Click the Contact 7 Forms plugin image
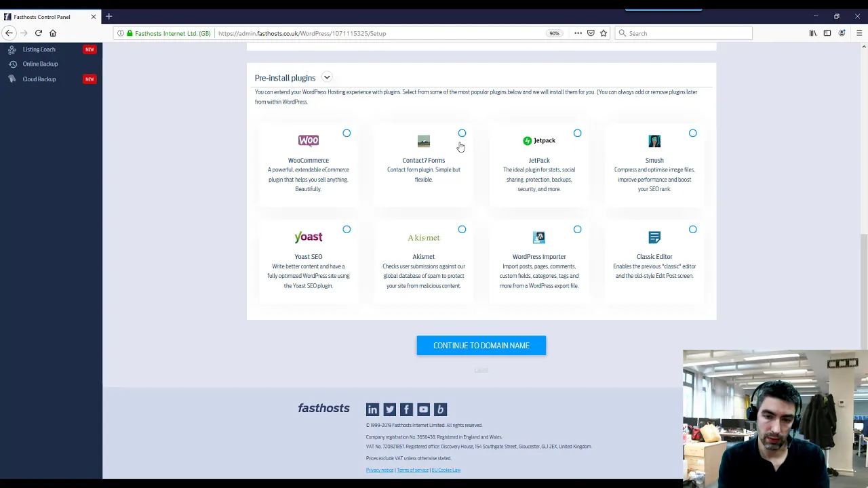 point(424,141)
